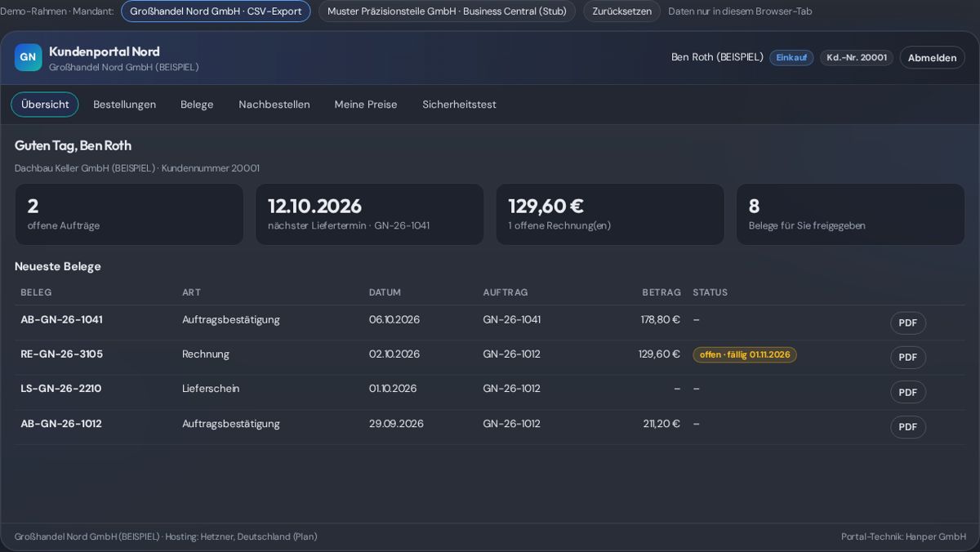Click the 129,60 € offene Rechnung card
The width and height of the screenshot is (980, 552).
(x=610, y=214)
